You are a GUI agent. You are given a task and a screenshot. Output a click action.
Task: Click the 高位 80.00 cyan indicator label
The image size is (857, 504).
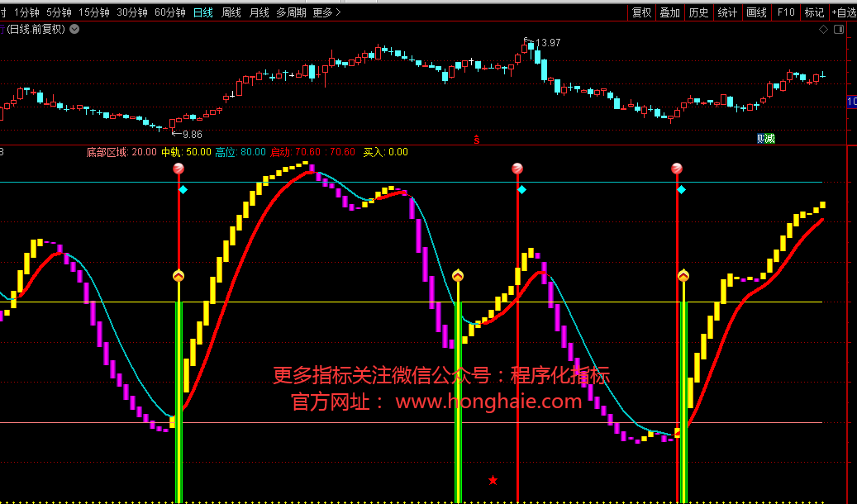(x=240, y=152)
